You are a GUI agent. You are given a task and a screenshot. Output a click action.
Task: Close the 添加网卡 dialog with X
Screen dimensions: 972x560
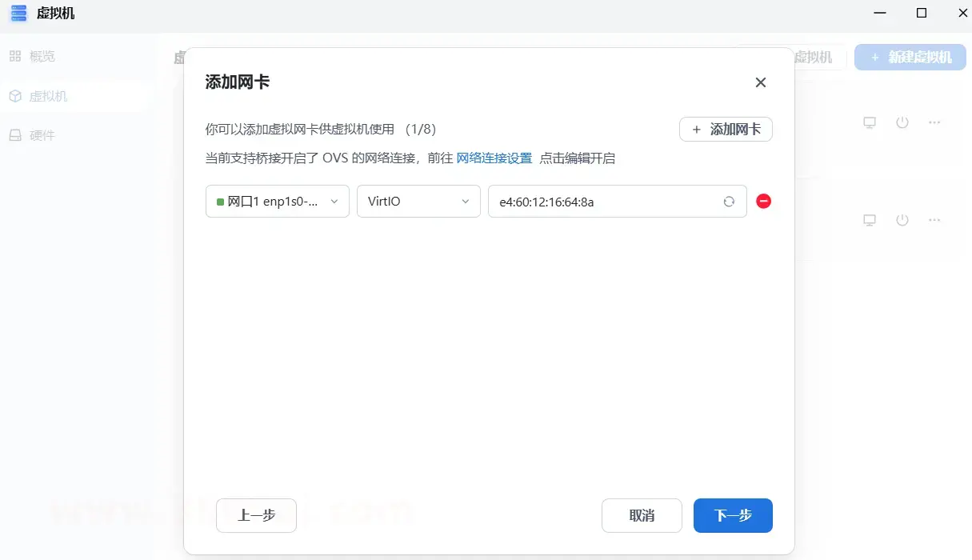760,82
